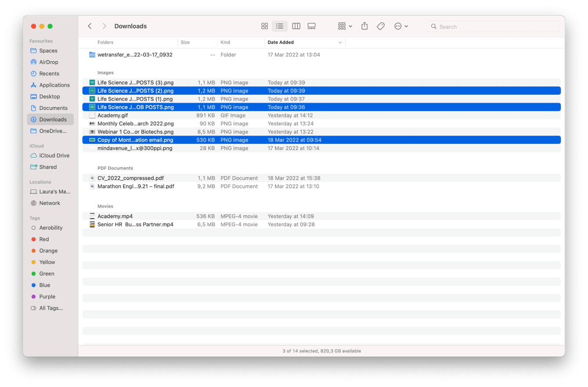Open the group-by dropdown in the toolbar
Screen dimensions: 588x387
pyautogui.click(x=344, y=26)
